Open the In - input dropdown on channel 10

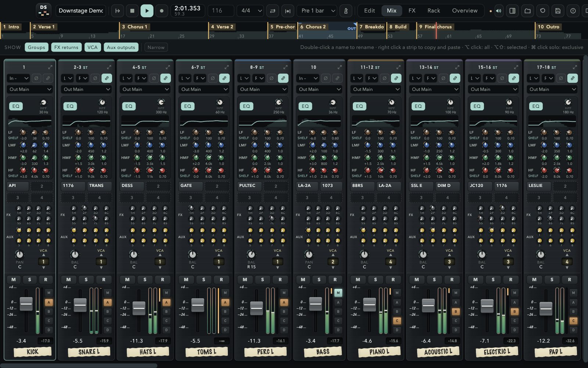pyautogui.click(x=308, y=78)
